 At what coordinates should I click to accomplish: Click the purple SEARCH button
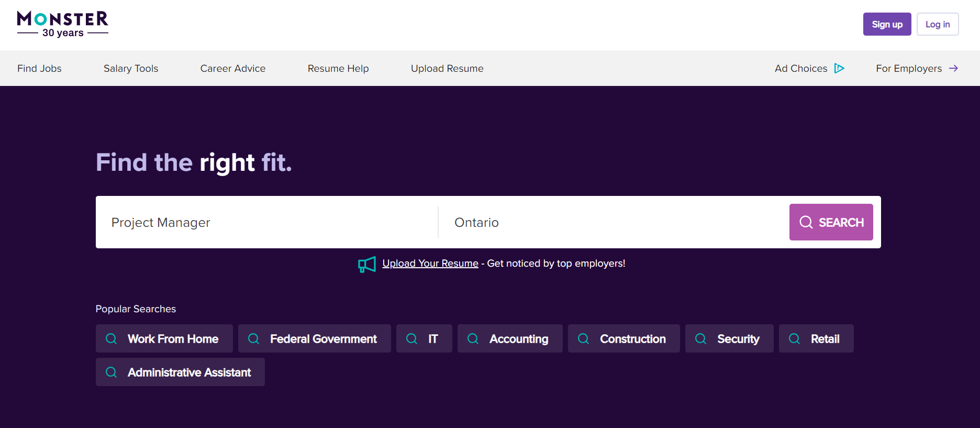(x=831, y=222)
